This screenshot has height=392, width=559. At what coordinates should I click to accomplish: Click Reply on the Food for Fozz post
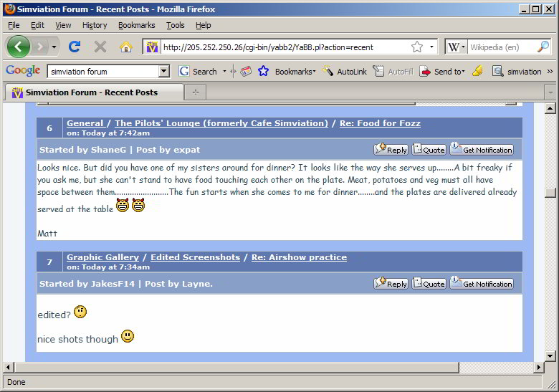[x=391, y=150]
